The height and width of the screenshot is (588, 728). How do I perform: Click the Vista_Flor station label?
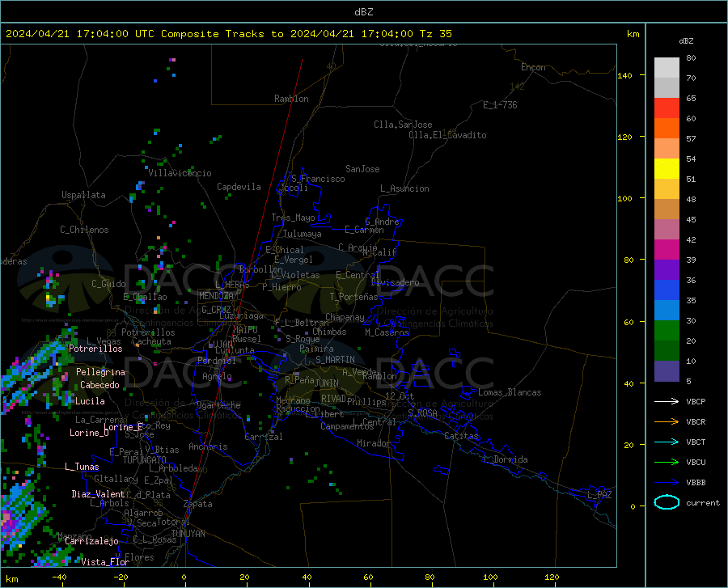105,562
